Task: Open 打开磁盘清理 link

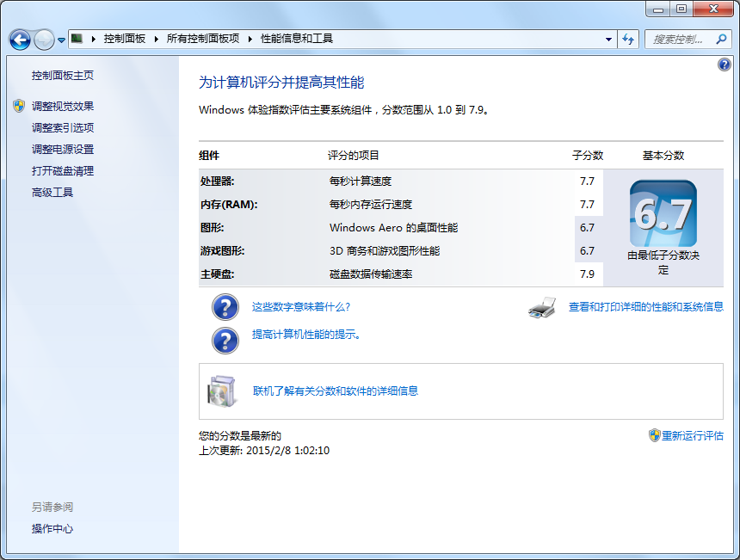Action: click(x=63, y=171)
